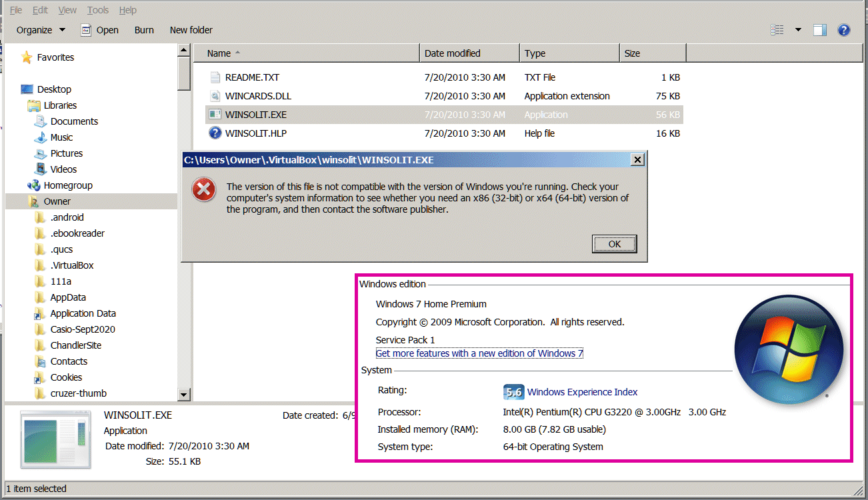The width and height of the screenshot is (868, 500).
Task: Click the Help file type cell
Action: click(x=539, y=133)
